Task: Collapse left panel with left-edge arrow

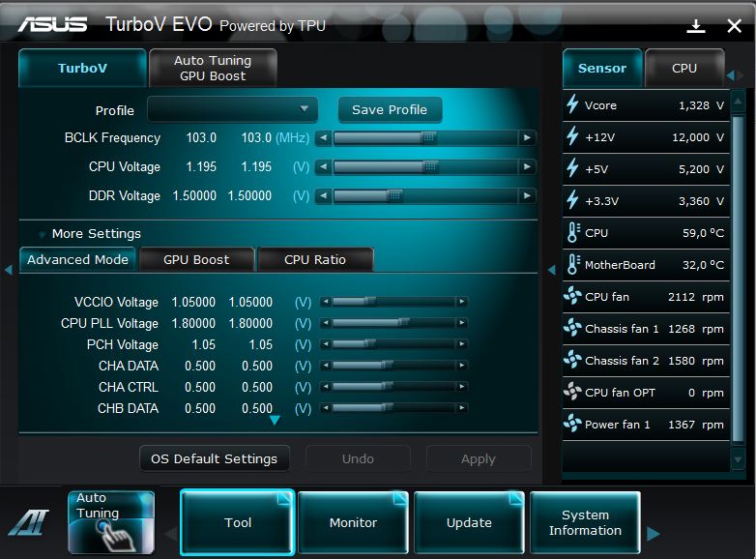Action: click(8, 270)
